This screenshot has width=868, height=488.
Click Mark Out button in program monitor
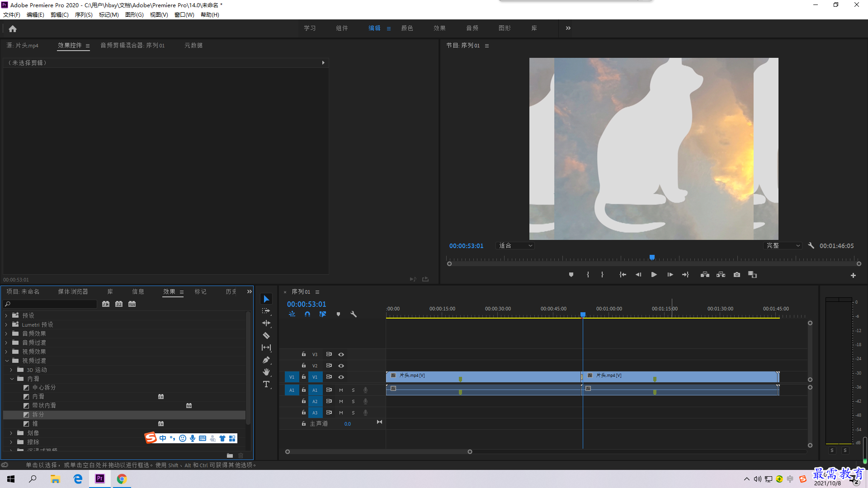coord(602,275)
